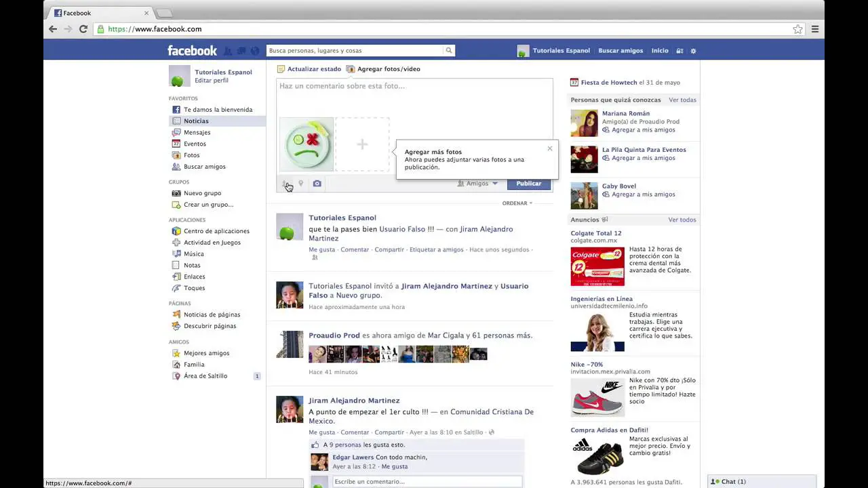Add La Pila Quinta Para Eventos as friend
Viewport: 868px width, 488px height.
(639, 159)
